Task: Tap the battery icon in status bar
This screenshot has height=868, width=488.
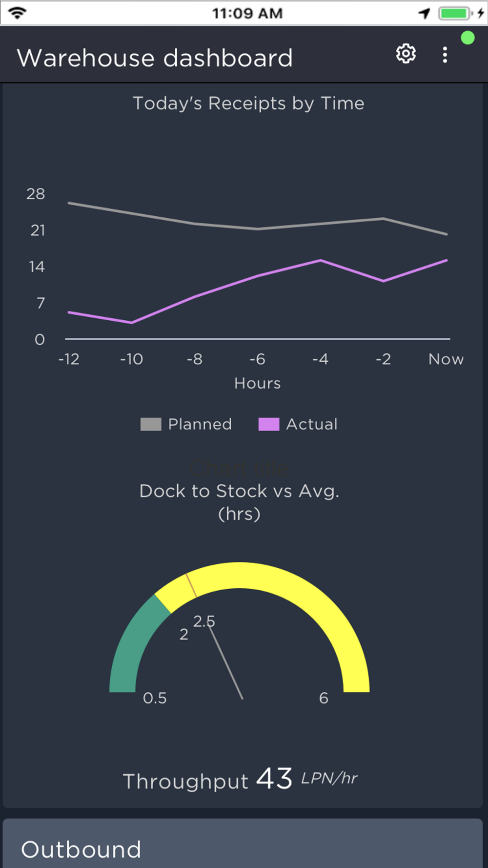Action: pyautogui.click(x=455, y=13)
